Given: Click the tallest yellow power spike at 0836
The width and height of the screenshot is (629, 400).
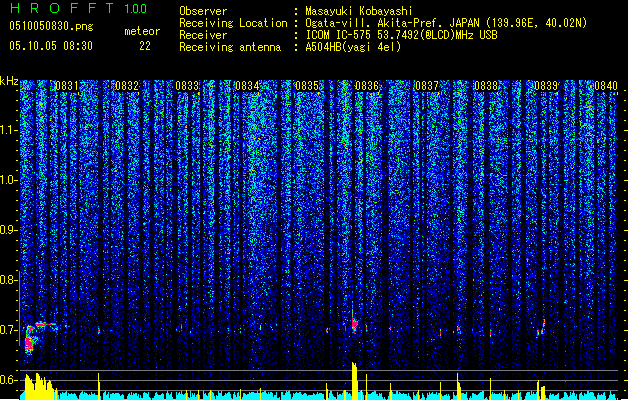Looking at the screenshot, I should [354, 380].
